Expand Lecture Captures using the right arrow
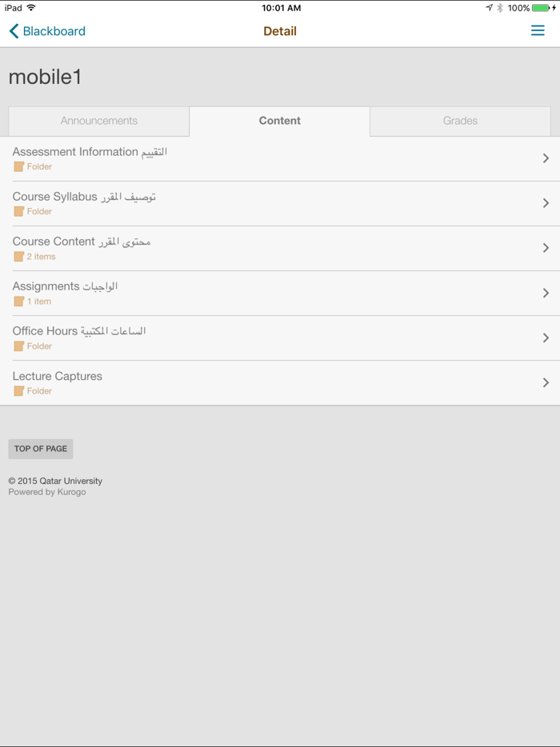This screenshot has height=747, width=560. click(546, 382)
